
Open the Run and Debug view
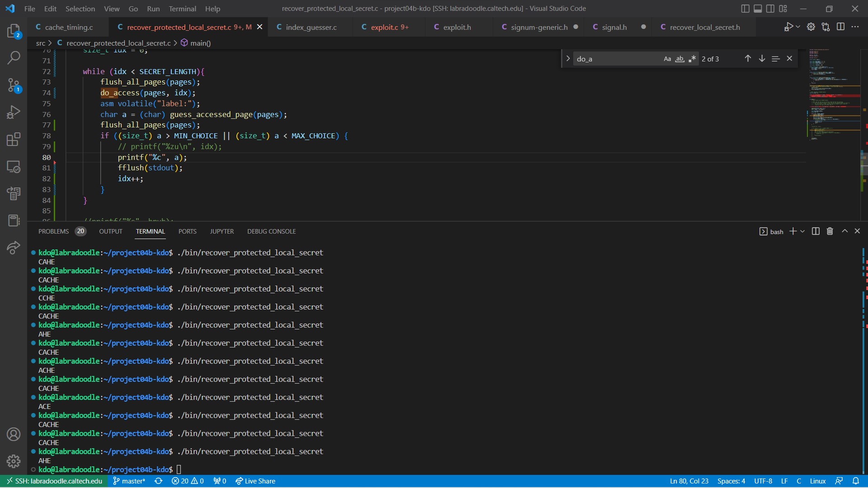[x=14, y=112]
